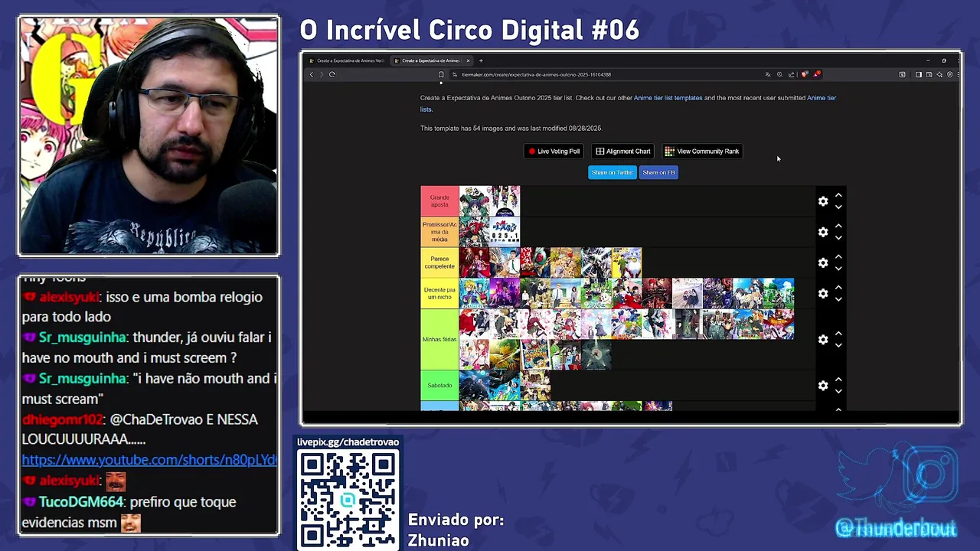The image size is (980, 551).
Task: Open the youtube.com/shorts link in chat
Action: 149,460
